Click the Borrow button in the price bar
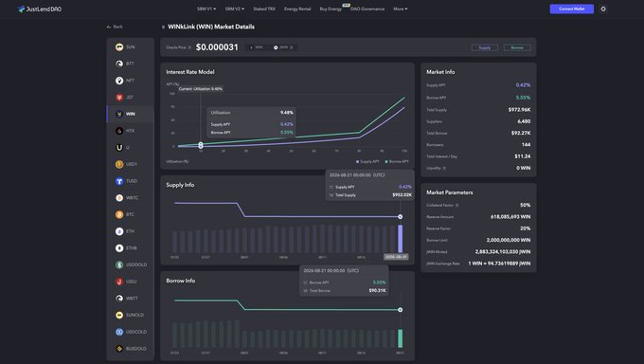The height and width of the screenshot is (364, 644). click(517, 47)
